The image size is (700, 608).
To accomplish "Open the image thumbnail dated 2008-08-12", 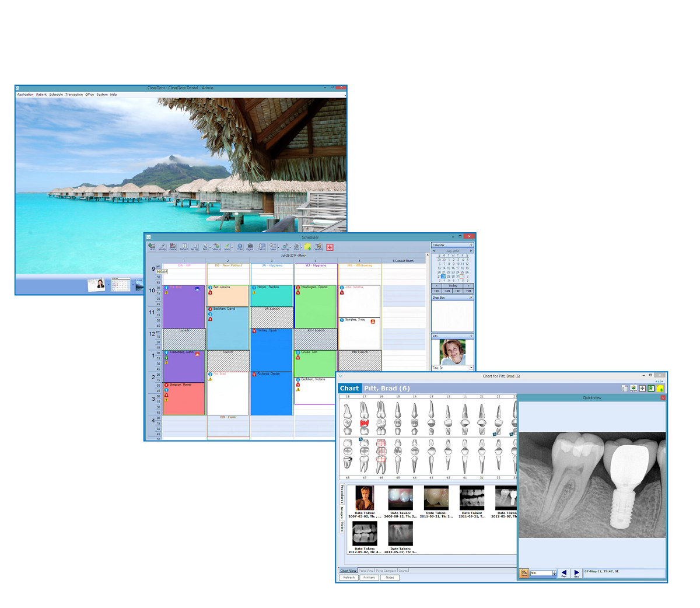I will (x=401, y=498).
